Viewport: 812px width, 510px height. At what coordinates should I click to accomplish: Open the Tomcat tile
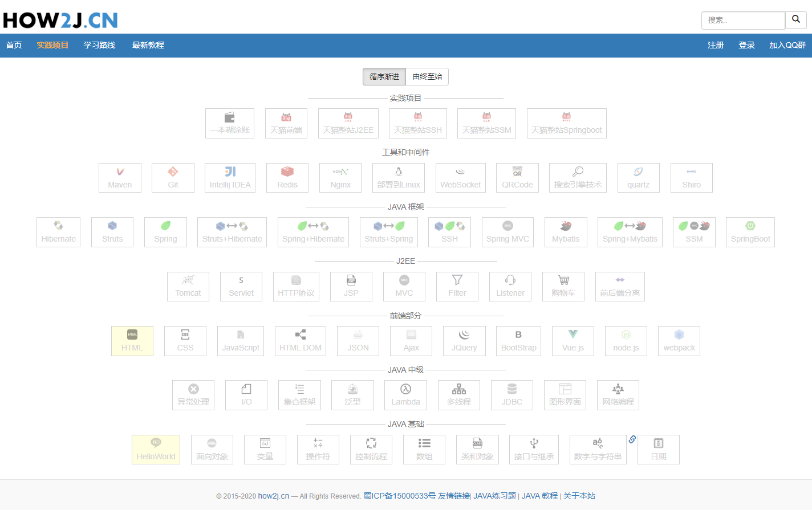tap(188, 287)
